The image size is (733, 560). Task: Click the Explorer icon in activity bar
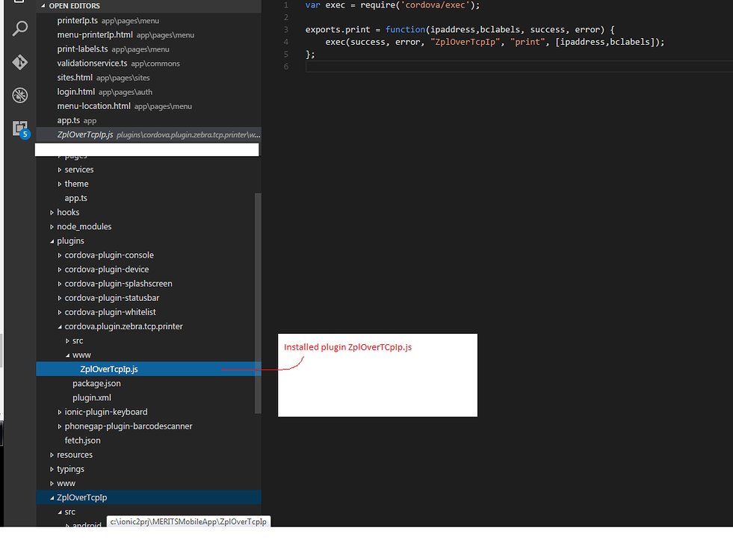pos(19,4)
